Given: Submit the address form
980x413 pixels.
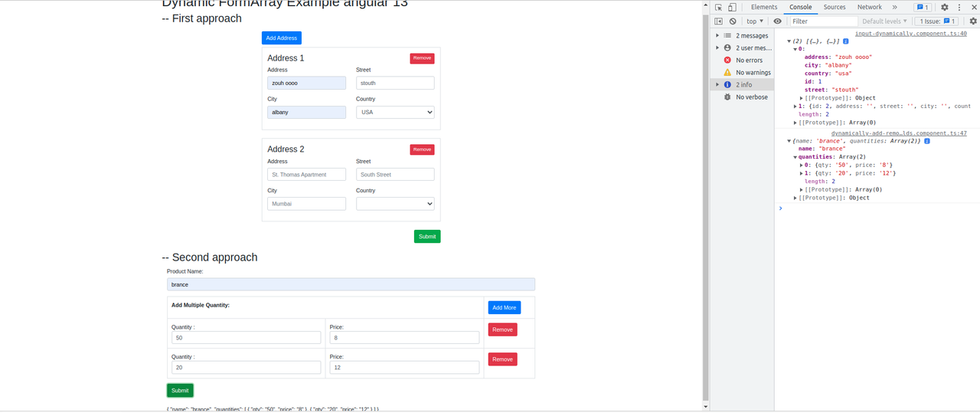Looking at the screenshot, I should 427,236.
